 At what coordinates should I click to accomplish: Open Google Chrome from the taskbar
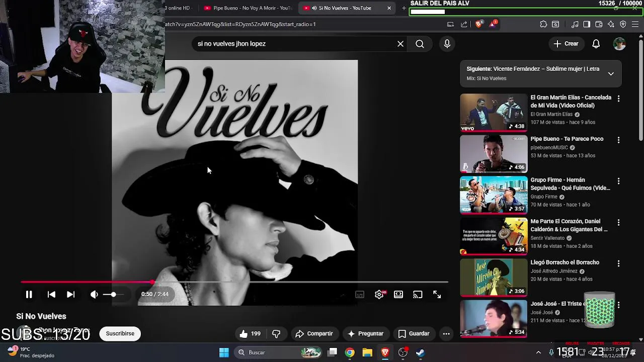(x=350, y=352)
